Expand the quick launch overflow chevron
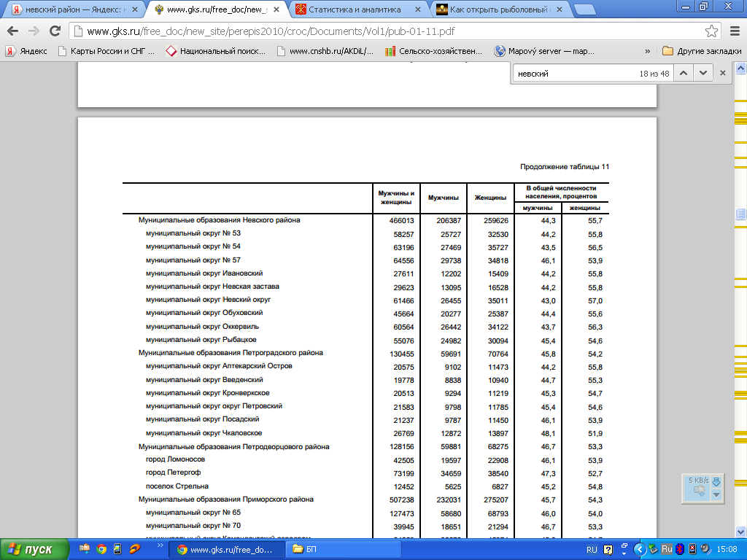Image resolution: width=747 pixels, height=560 pixels. [x=160, y=545]
